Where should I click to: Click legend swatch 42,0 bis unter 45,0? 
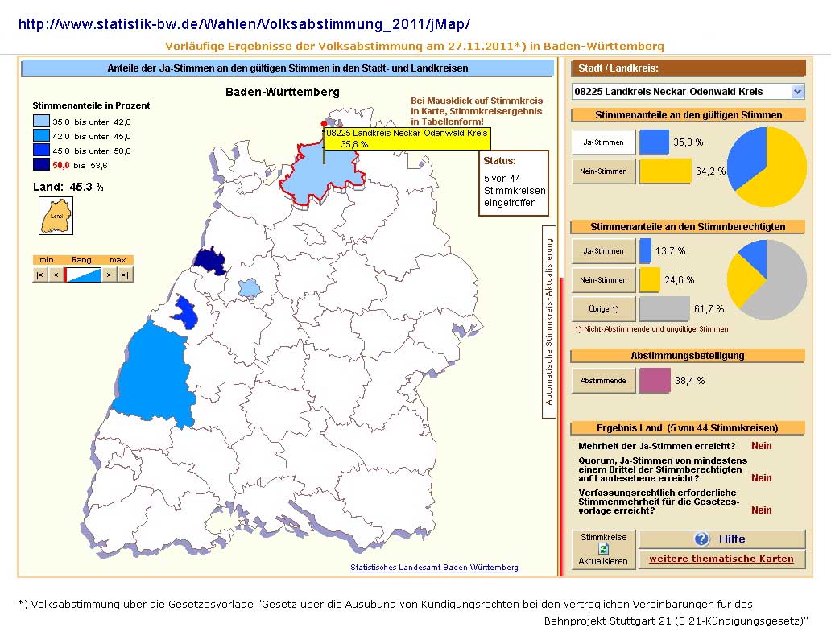pos(41,136)
